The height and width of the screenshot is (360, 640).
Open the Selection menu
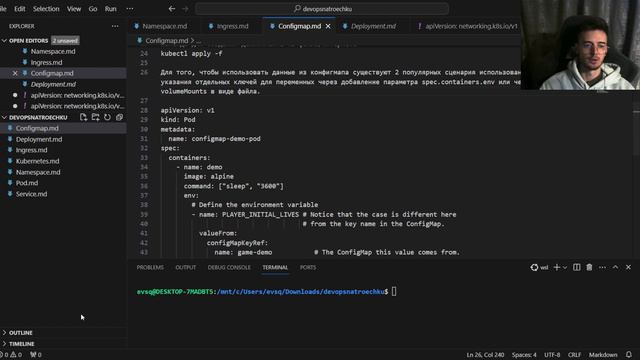point(46,9)
